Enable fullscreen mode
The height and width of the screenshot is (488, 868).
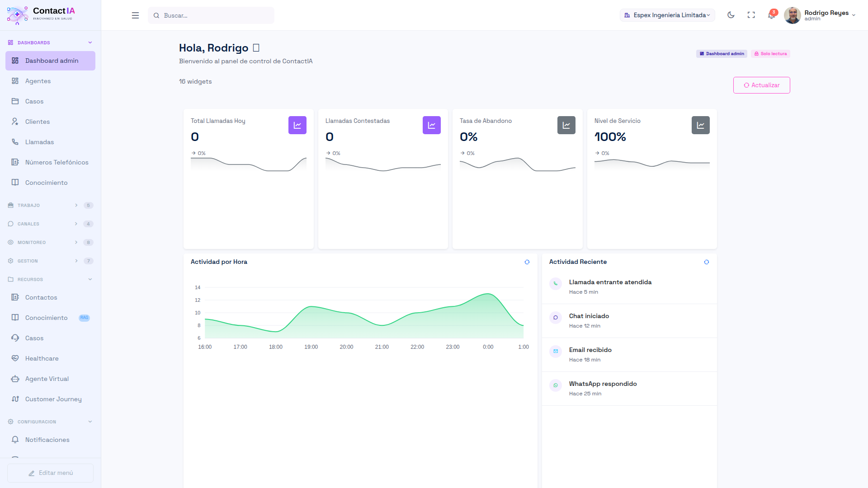pyautogui.click(x=751, y=15)
